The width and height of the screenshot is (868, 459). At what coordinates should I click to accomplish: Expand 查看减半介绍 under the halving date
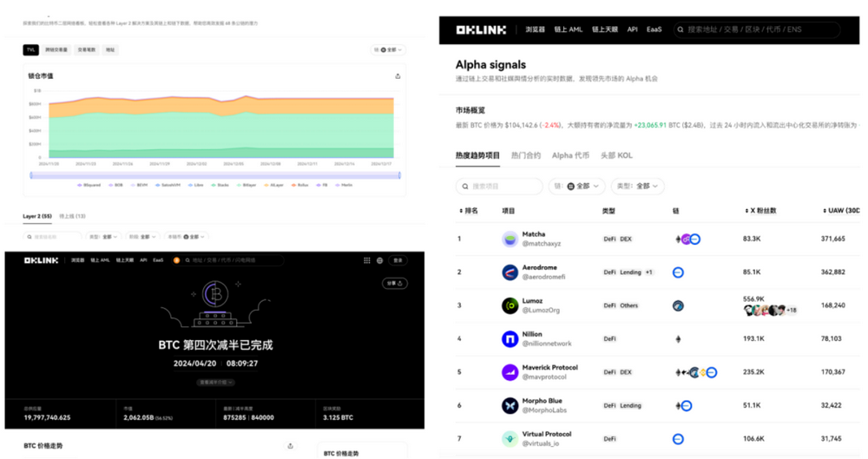215,383
